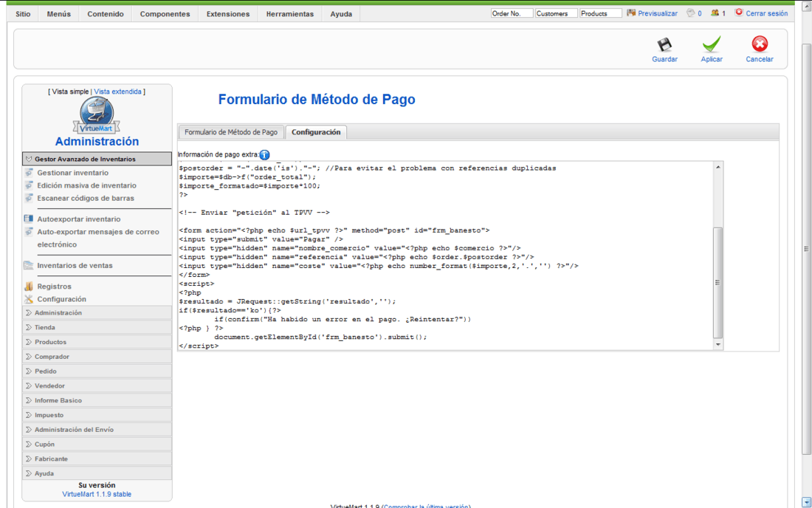Click the Gestionar inventario icon
Viewport: 812px width, 508px height.
tap(29, 173)
